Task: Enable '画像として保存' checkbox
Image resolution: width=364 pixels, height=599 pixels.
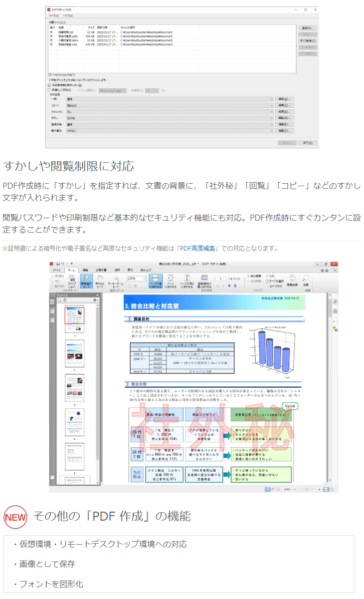Action: point(50,90)
